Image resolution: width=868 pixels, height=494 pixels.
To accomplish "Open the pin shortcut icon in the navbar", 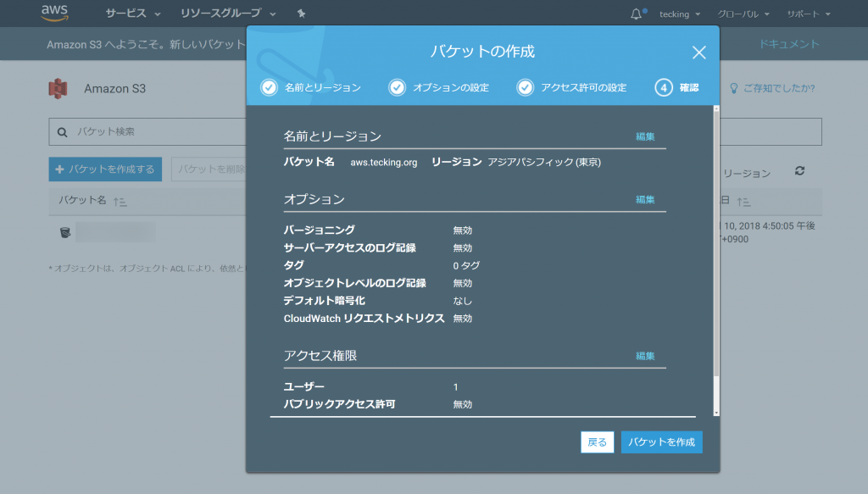I will (301, 14).
